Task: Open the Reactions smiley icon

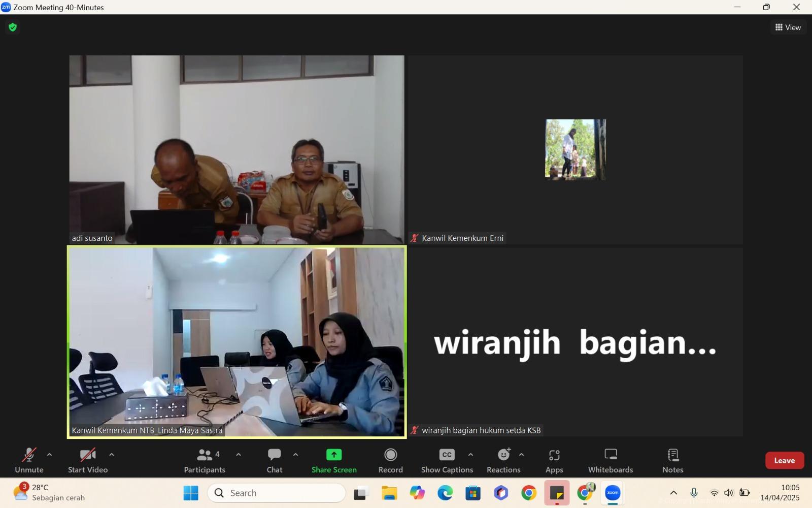Action: click(503, 455)
